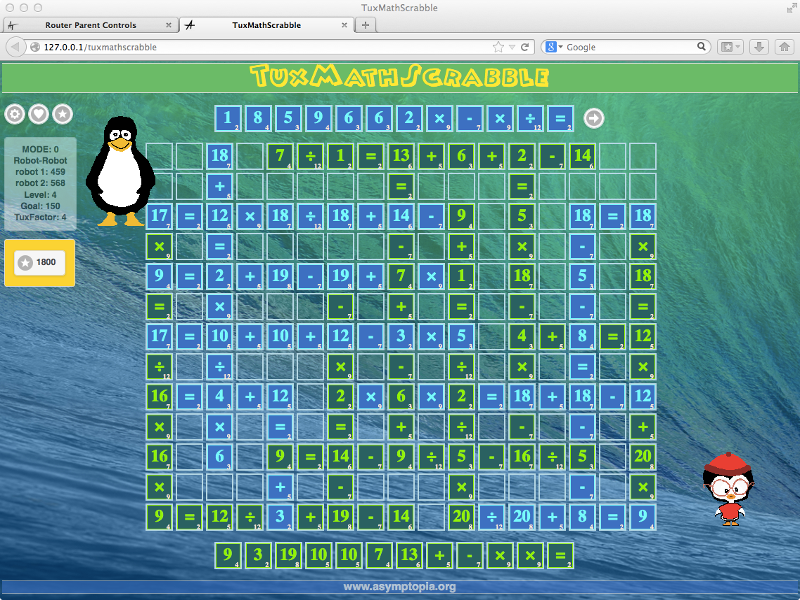Image resolution: width=800 pixels, height=600 pixels.
Task: Open the Google search engine dropdown
Action: click(556, 46)
